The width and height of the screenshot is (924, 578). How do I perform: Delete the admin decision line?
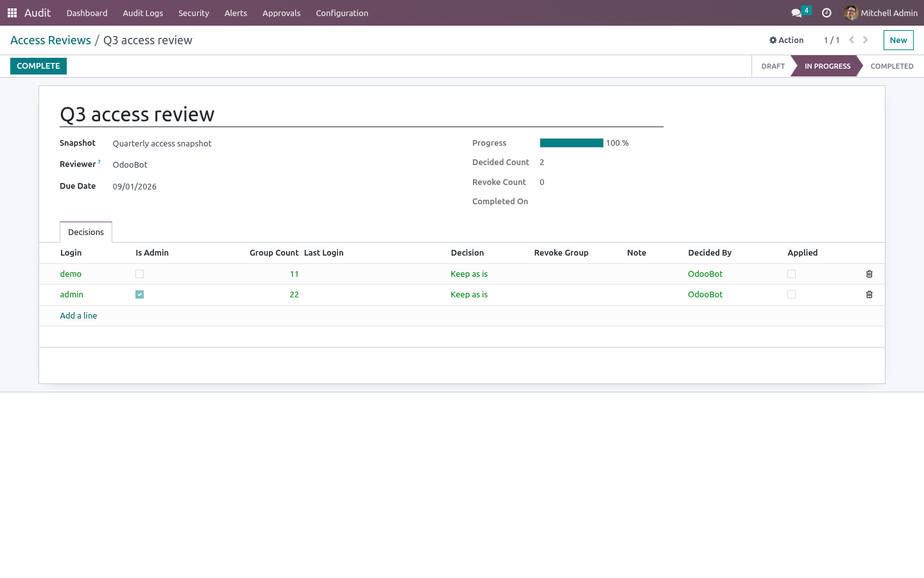coord(869,295)
